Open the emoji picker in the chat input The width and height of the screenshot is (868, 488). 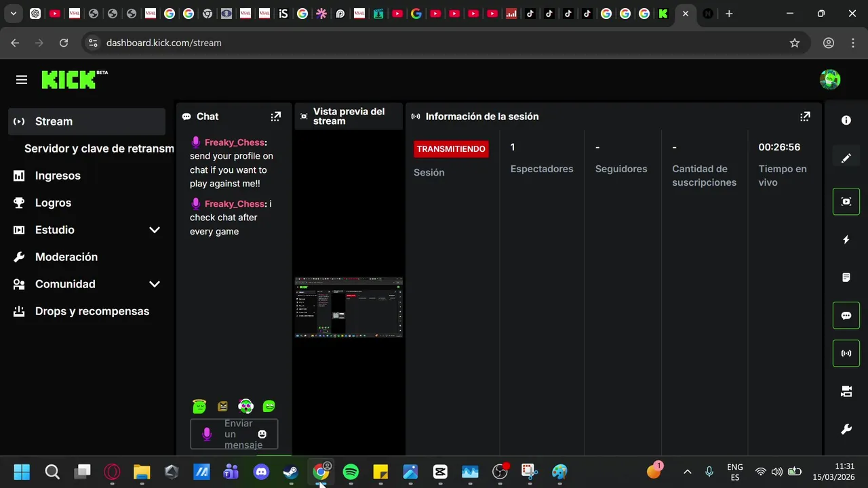(262, 434)
